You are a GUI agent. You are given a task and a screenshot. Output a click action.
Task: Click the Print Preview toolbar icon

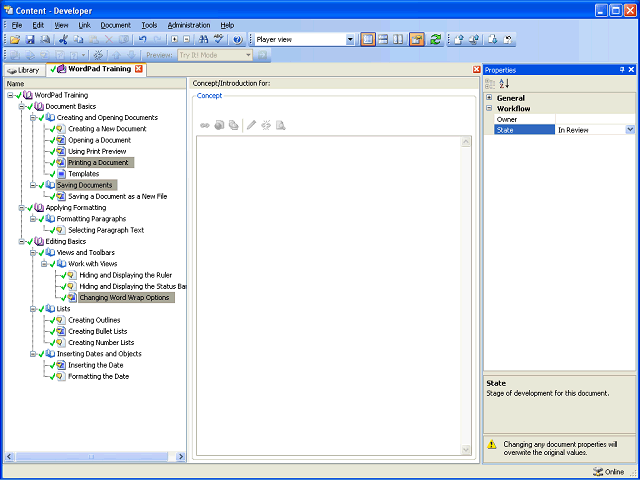[x=45, y=40]
